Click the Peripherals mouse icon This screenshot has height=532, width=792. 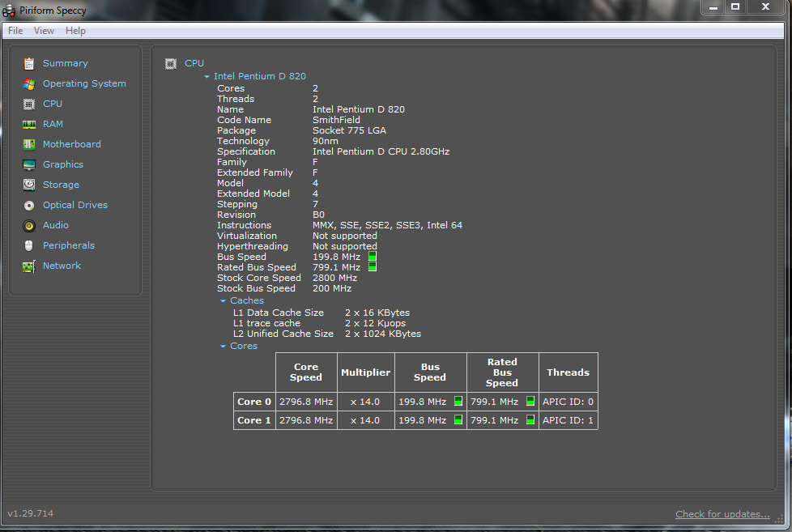(29, 245)
